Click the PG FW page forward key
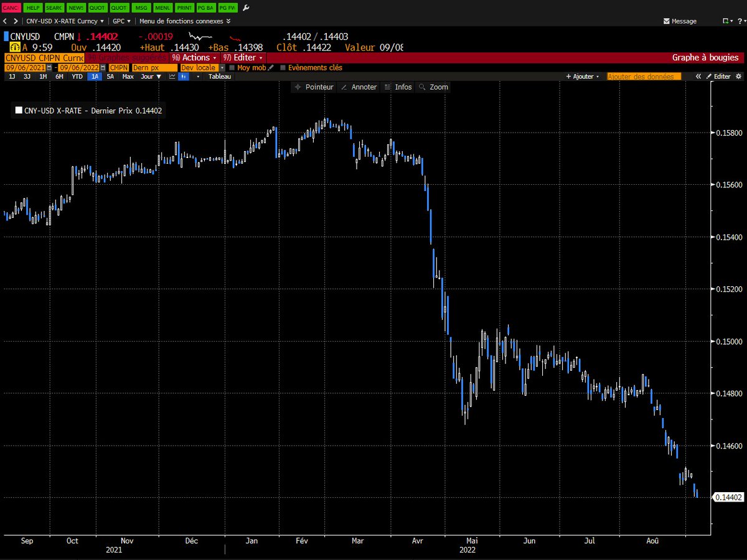Screen dimensions: 747x560 [227, 7]
